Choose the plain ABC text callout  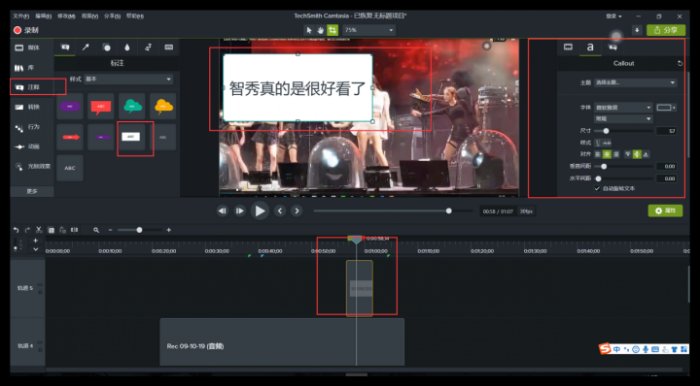point(70,168)
